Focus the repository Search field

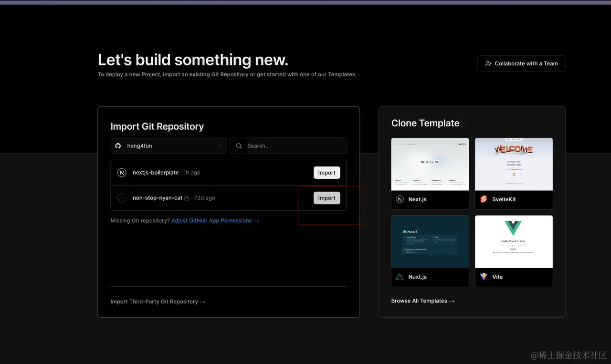click(288, 146)
